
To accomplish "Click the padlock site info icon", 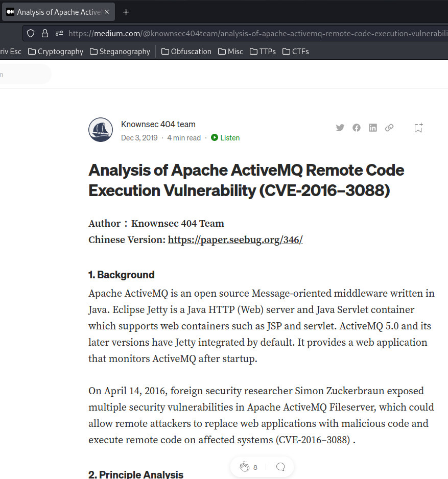I will 45,33.
